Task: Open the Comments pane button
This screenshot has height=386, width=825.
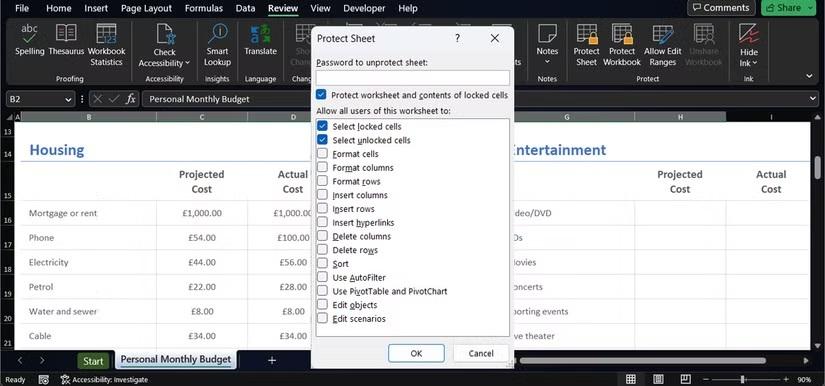Action: 721,8
